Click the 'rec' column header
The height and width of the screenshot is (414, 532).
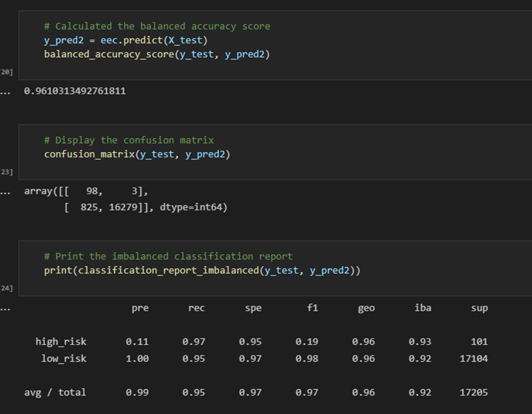196,308
